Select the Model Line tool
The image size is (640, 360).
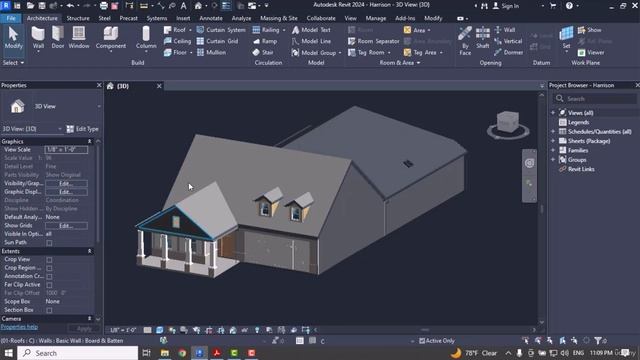(x=311, y=41)
